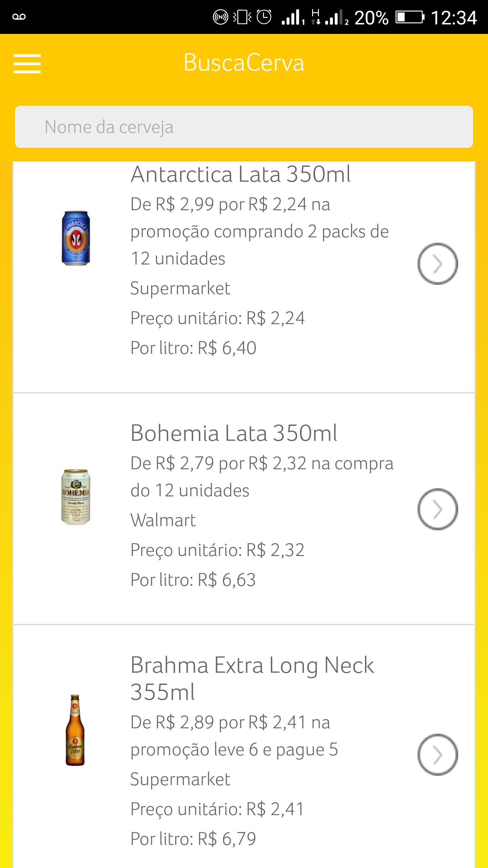Tap Antarctica's Supermarket store label
The width and height of the screenshot is (488, 868).
180,288
